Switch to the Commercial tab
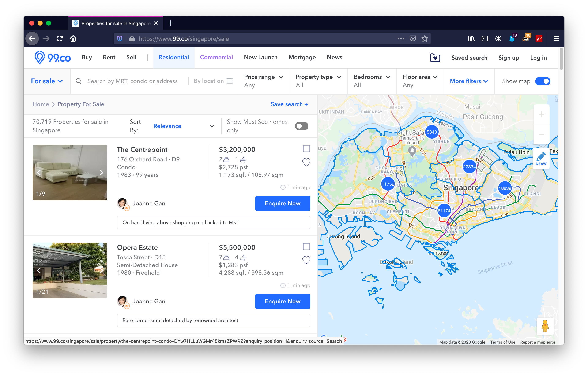 [x=216, y=58]
